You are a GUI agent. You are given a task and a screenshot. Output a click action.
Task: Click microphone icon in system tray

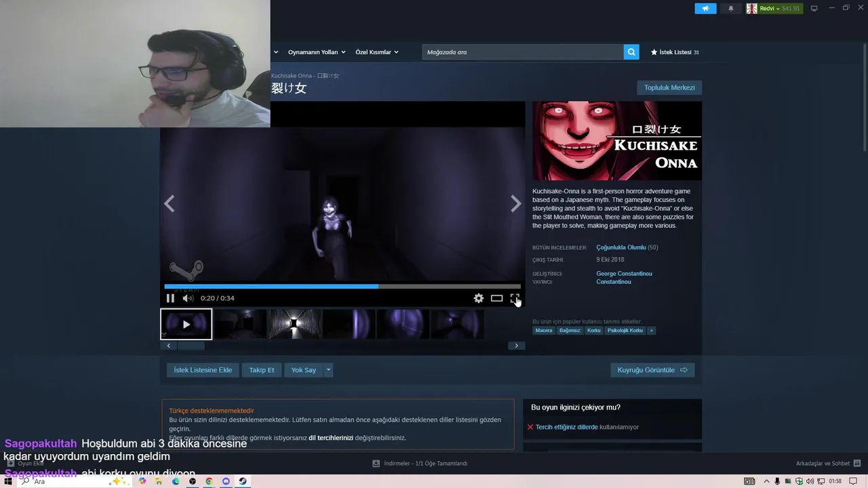(777, 481)
